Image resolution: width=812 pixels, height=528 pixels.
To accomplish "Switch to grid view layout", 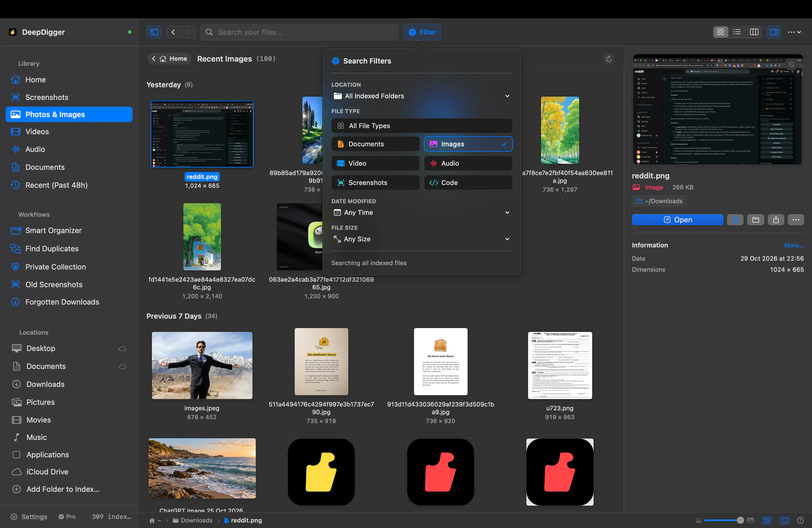I will click(x=720, y=32).
